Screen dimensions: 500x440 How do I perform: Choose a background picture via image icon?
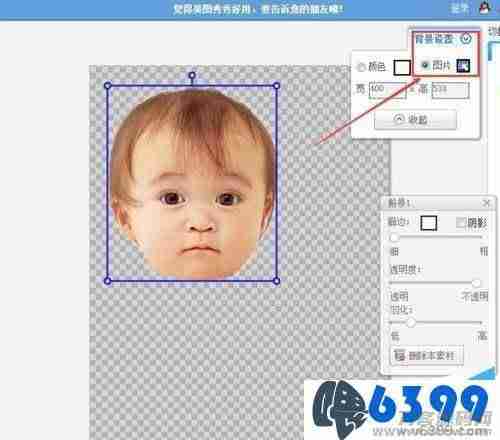(463, 66)
